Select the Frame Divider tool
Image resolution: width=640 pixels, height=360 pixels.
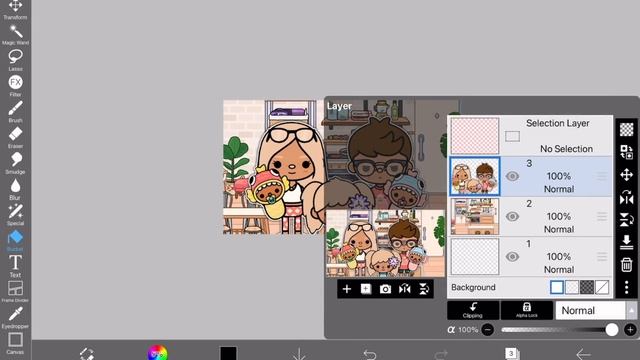click(15, 291)
